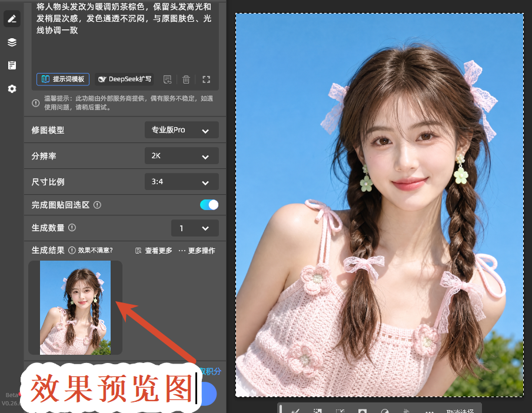Click the three-dots icon in bottom toolbar

(x=430, y=411)
